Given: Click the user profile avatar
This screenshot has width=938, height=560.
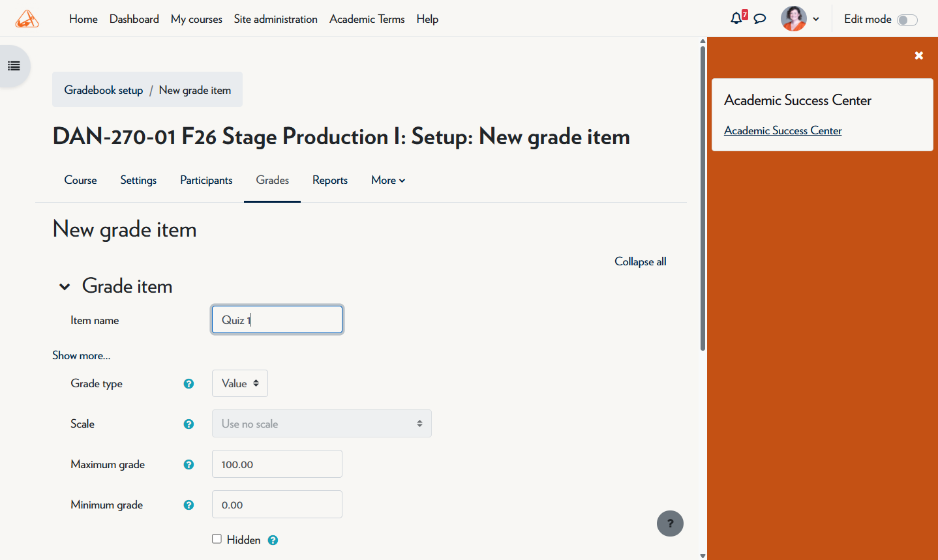Looking at the screenshot, I should coord(794,19).
